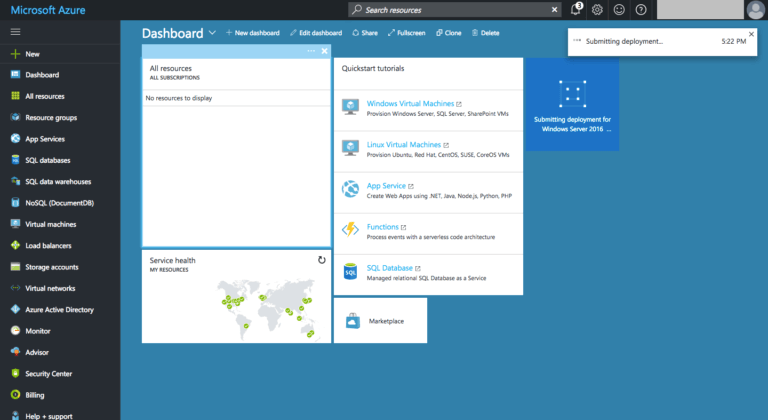Go to Resource groups
The width and height of the screenshot is (768, 420).
point(51,118)
